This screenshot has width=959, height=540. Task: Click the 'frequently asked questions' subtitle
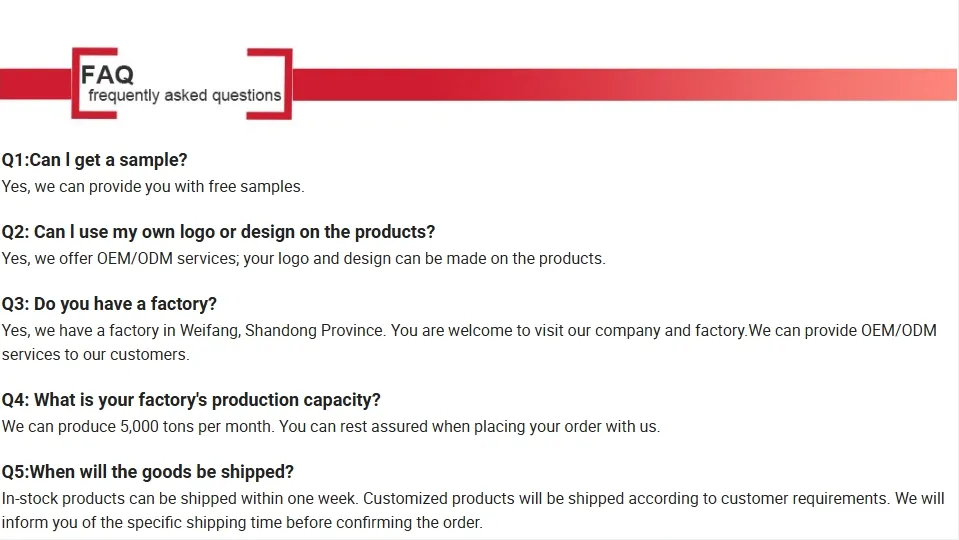[184, 96]
